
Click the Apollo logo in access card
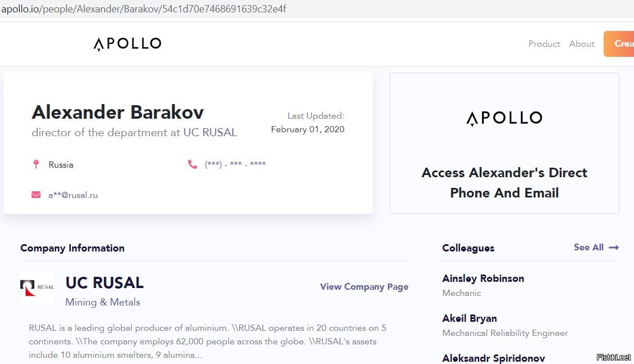coord(504,118)
